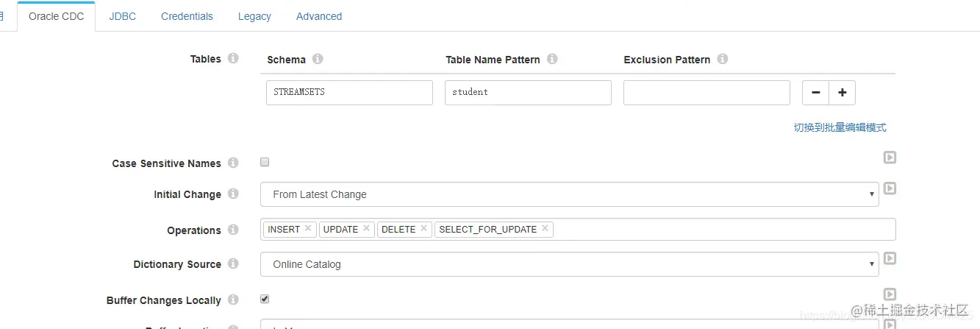Remove the INSERT operation tag
Image resolution: width=980 pixels, height=329 pixels.
[308, 229]
